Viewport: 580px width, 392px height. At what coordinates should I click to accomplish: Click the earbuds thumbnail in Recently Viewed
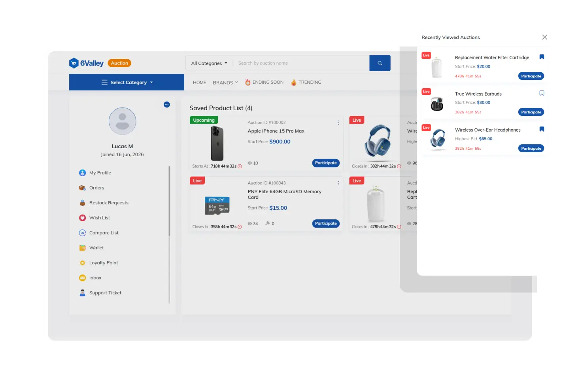[437, 104]
